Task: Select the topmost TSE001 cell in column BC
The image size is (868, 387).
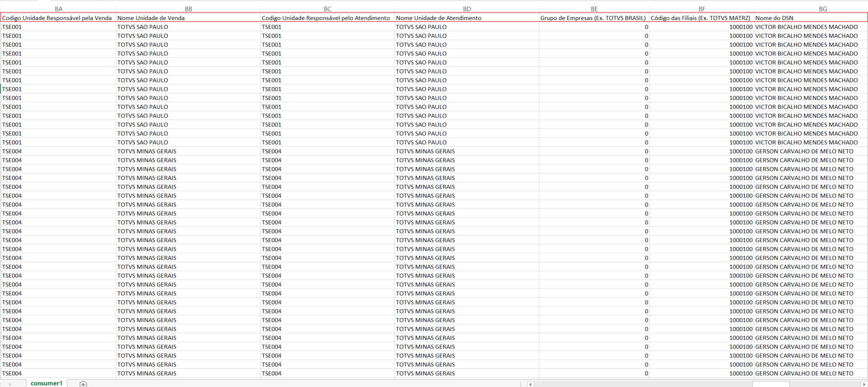Action: click(327, 27)
